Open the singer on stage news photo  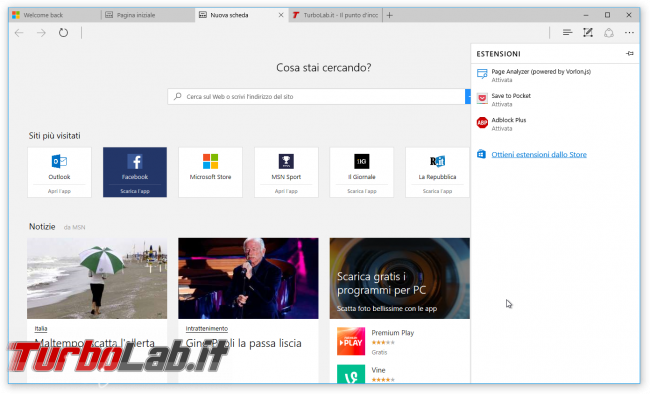pyautogui.click(x=248, y=278)
